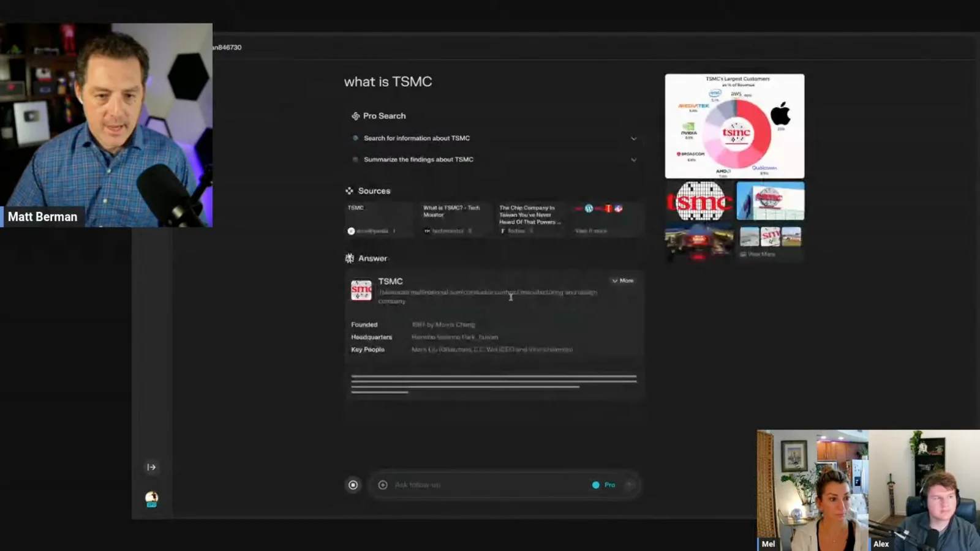Open TSMC's Largest Customers chart image
The width and height of the screenshot is (980, 551).
[734, 126]
